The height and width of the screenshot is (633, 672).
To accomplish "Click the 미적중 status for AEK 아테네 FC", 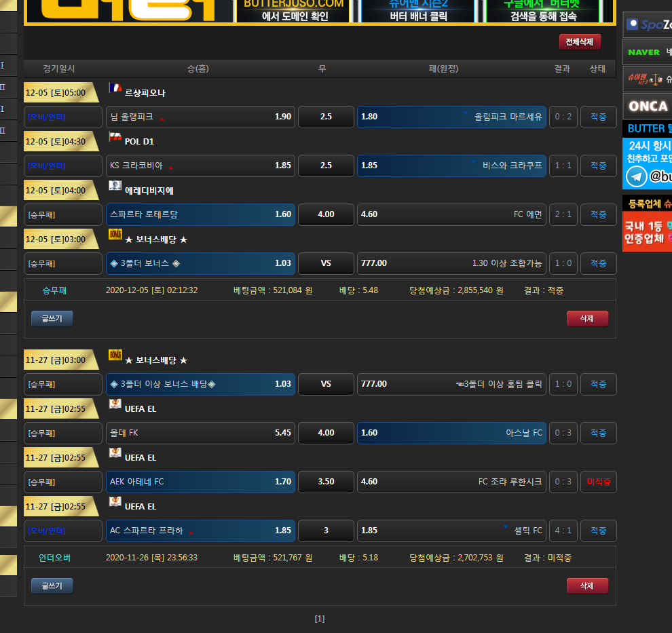I will [598, 482].
